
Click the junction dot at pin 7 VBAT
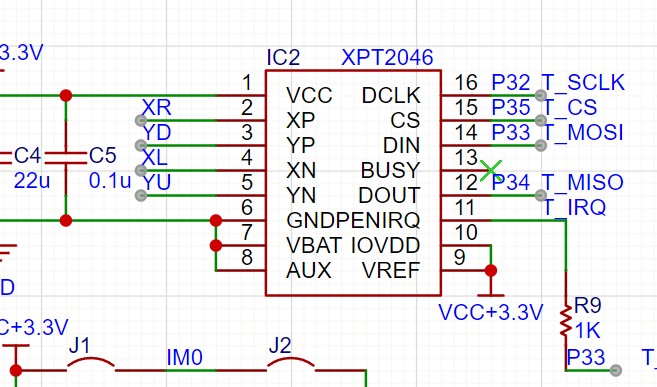[216, 245]
